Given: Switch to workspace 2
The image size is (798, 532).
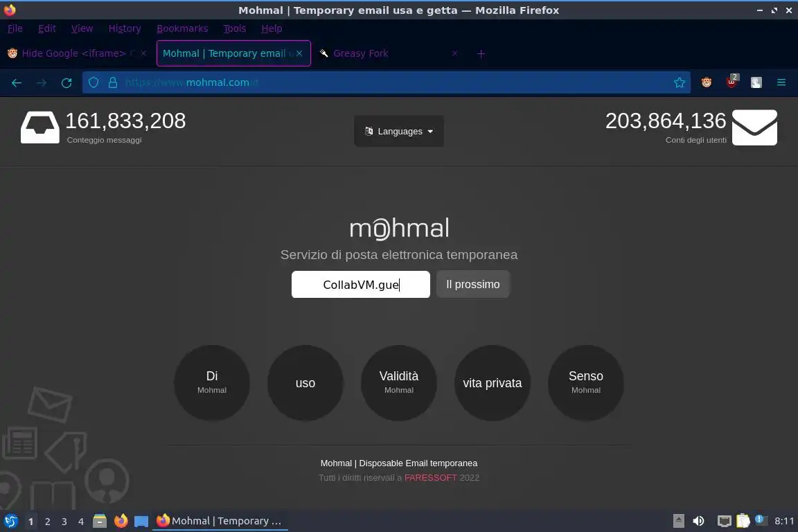Looking at the screenshot, I should 47,522.
